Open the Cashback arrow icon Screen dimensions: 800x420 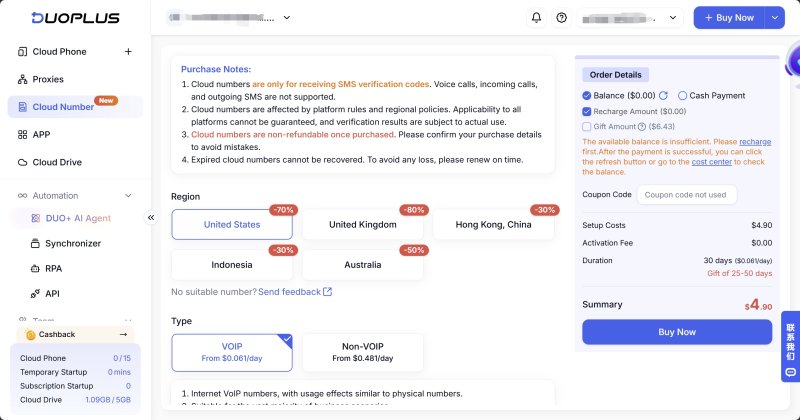click(123, 334)
